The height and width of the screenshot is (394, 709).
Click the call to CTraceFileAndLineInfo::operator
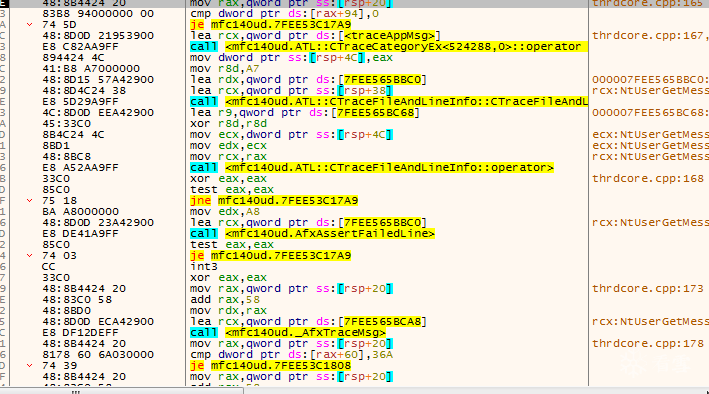(372, 167)
